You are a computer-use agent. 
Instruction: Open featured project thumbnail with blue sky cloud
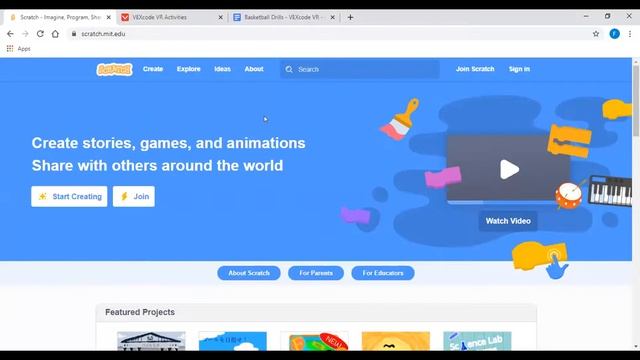233,341
